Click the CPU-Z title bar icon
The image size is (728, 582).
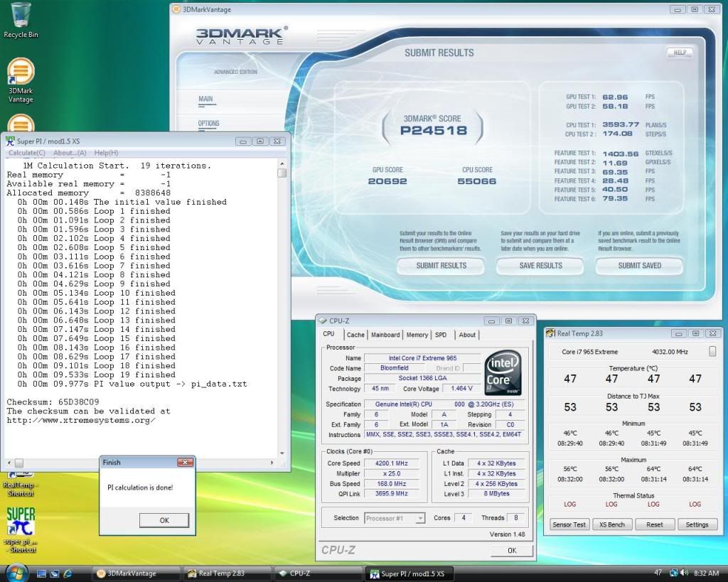click(323, 320)
